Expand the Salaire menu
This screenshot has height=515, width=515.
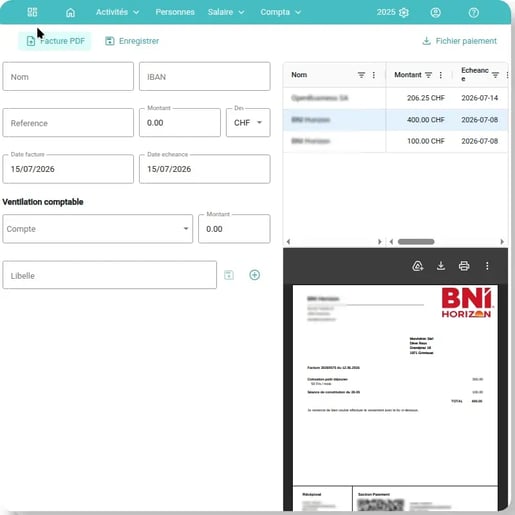click(x=226, y=12)
